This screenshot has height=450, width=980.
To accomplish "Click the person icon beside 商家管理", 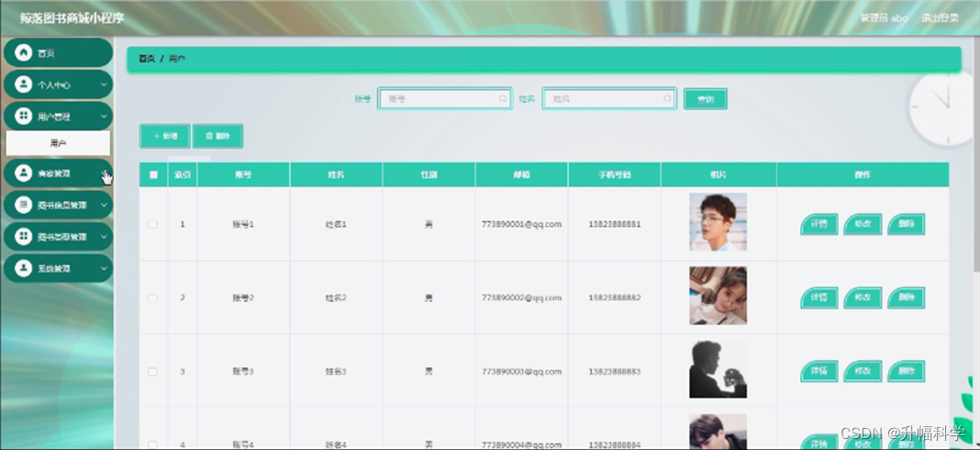I will (23, 174).
